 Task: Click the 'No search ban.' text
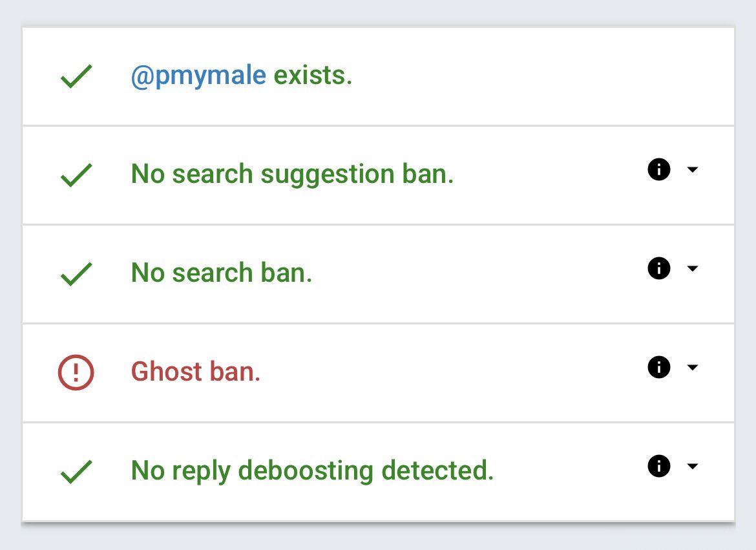[x=222, y=273]
